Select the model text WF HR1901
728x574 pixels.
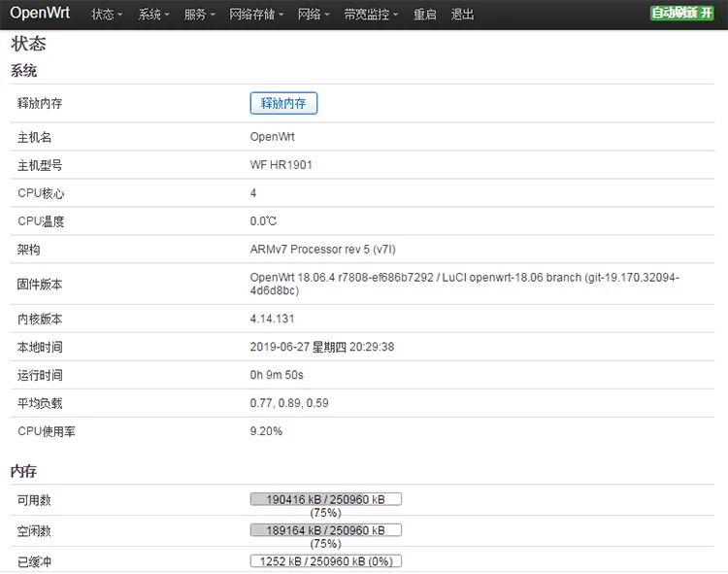pos(281,165)
